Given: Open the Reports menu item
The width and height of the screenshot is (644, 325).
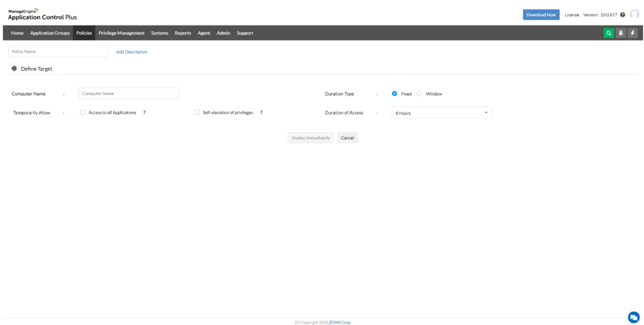Looking at the screenshot, I should 183,33.
